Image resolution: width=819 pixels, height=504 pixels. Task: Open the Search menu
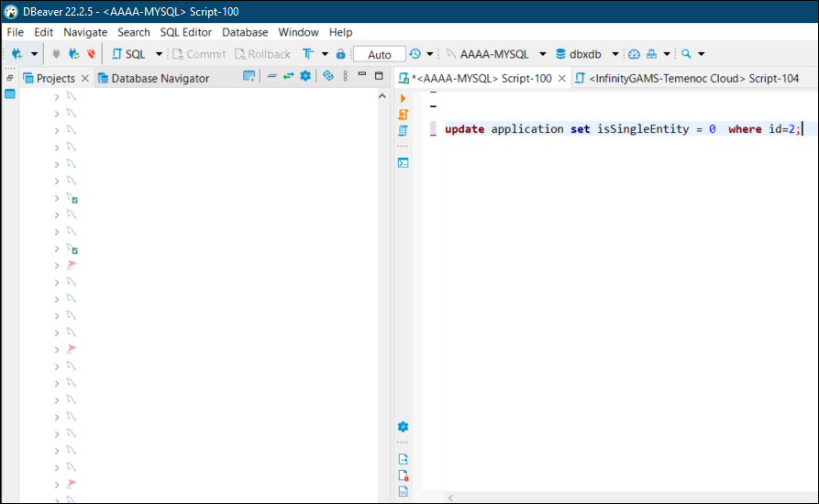134,32
